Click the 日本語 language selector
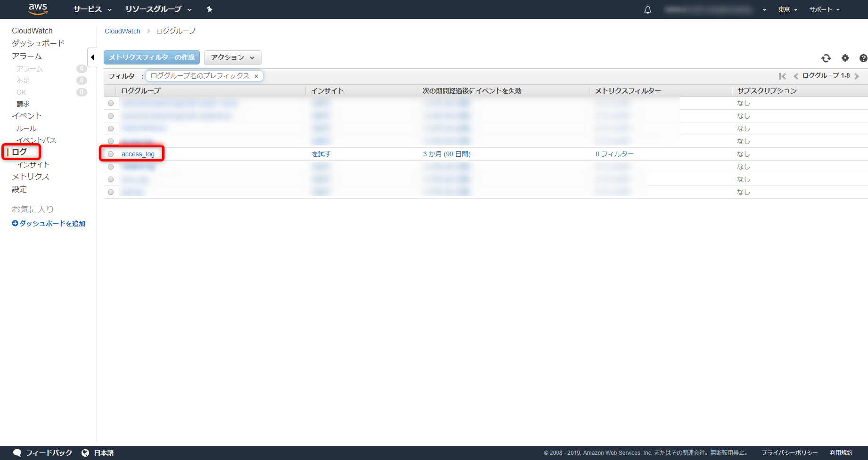The image size is (868, 460). coord(104,453)
